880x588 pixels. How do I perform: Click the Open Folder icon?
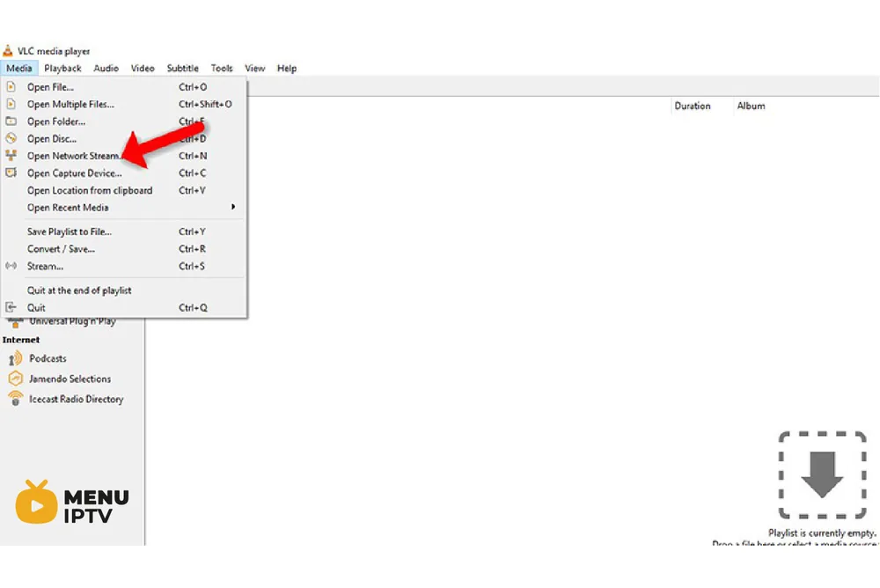[x=11, y=121]
